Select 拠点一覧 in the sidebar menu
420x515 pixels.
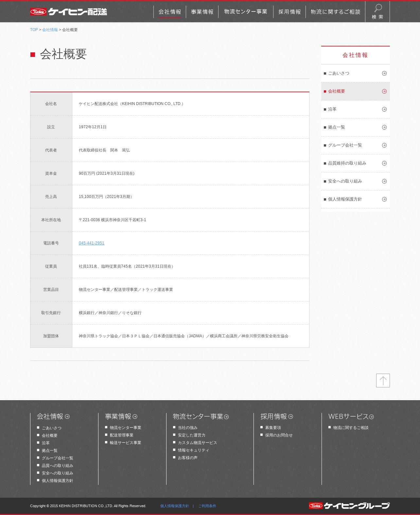(x=356, y=127)
